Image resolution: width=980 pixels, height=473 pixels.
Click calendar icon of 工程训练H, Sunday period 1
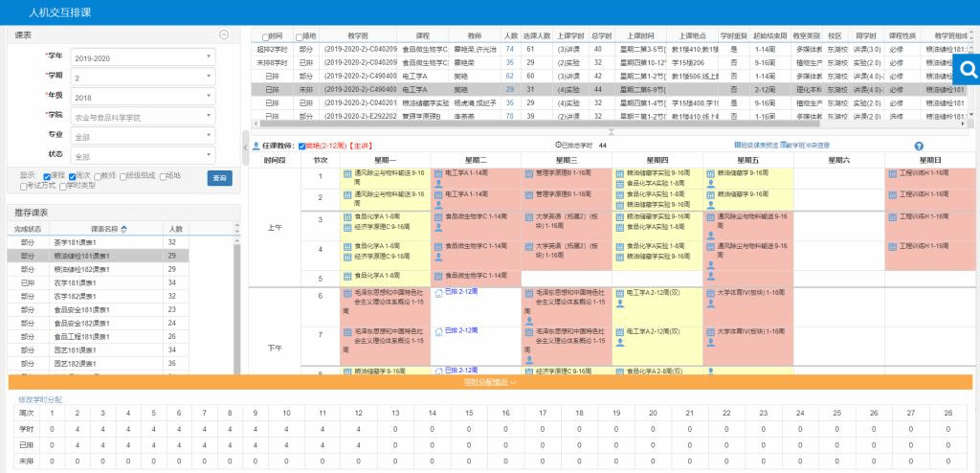[893, 173]
